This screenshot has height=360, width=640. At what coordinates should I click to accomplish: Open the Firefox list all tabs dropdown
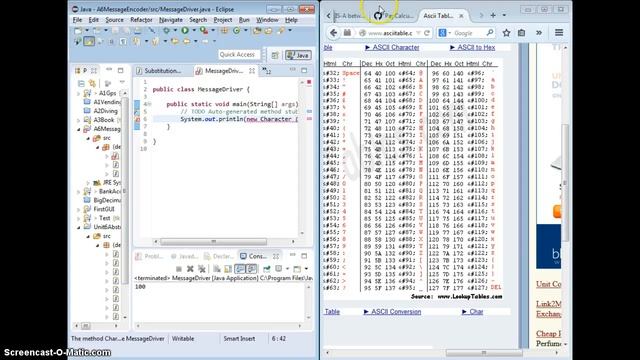(x=504, y=15)
